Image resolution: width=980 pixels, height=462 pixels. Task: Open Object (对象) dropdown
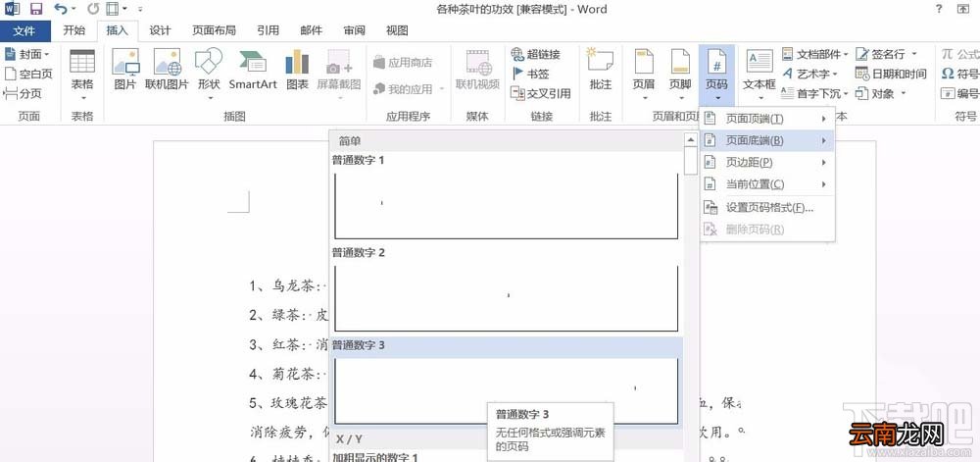(x=881, y=94)
